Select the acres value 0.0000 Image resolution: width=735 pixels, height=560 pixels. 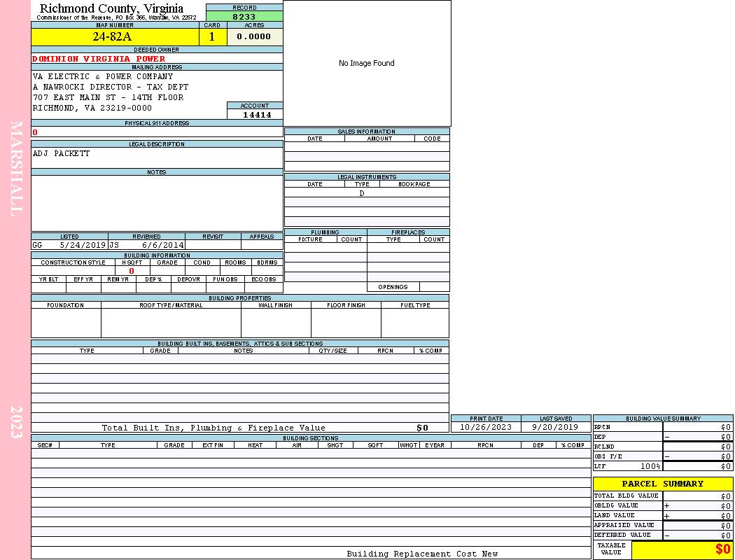(x=254, y=37)
